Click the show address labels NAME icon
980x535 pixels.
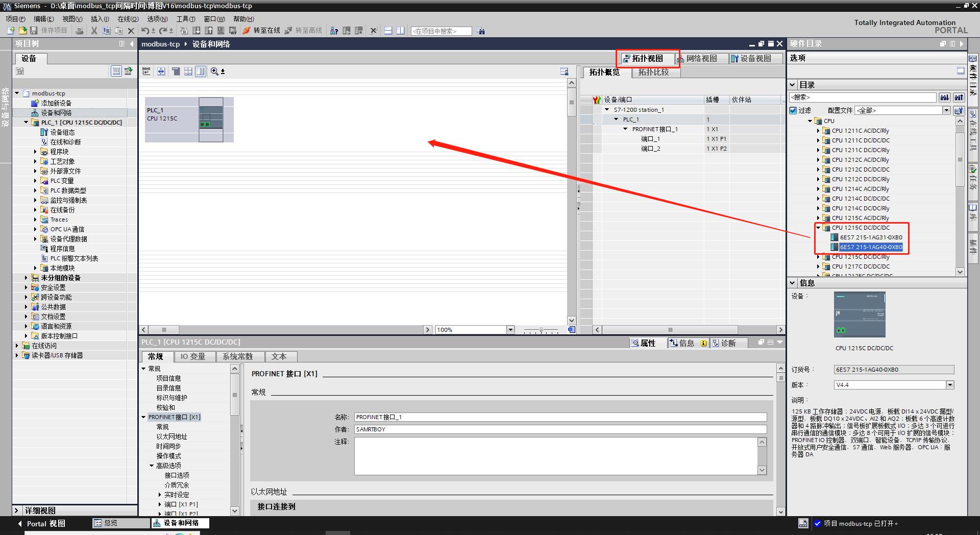[146, 71]
